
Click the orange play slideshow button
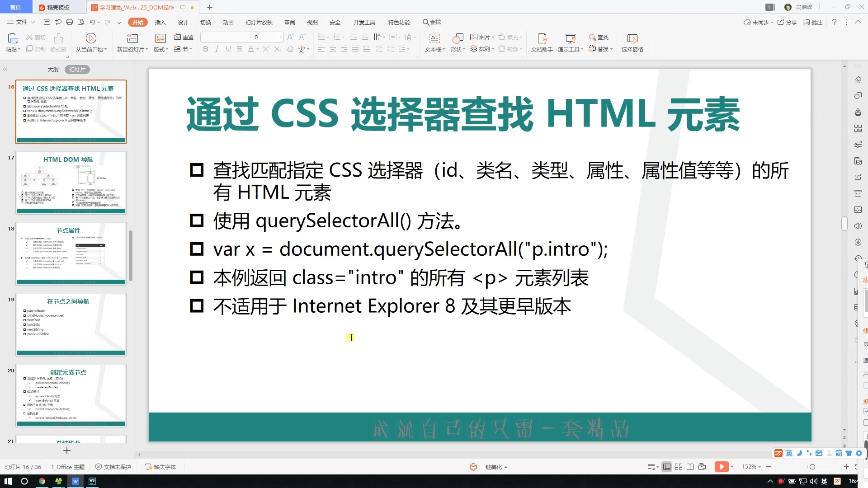click(x=721, y=467)
